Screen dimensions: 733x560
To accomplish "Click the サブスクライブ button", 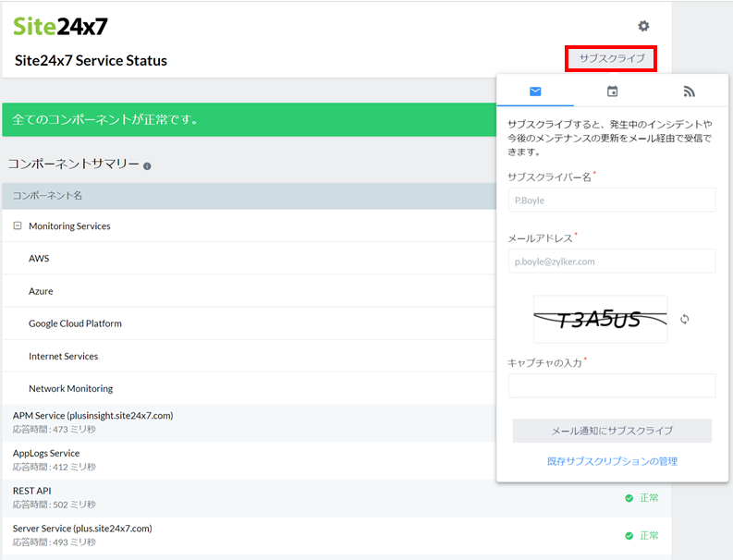I will click(x=611, y=59).
